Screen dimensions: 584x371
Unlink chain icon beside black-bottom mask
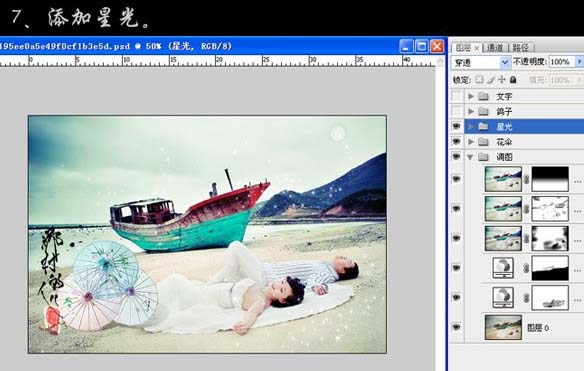pyautogui.click(x=526, y=268)
